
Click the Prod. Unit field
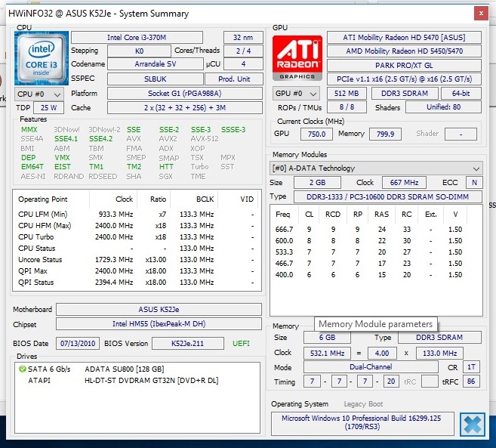tap(234, 79)
